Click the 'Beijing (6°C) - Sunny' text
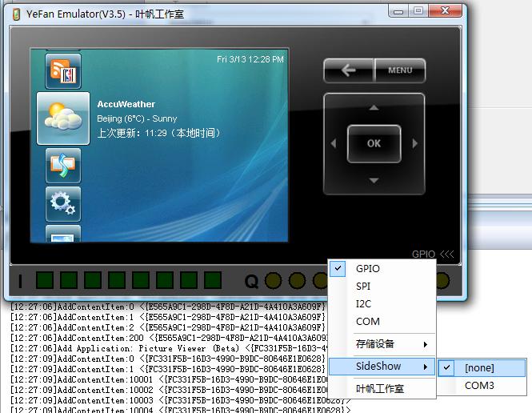 [x=137, y=118]
